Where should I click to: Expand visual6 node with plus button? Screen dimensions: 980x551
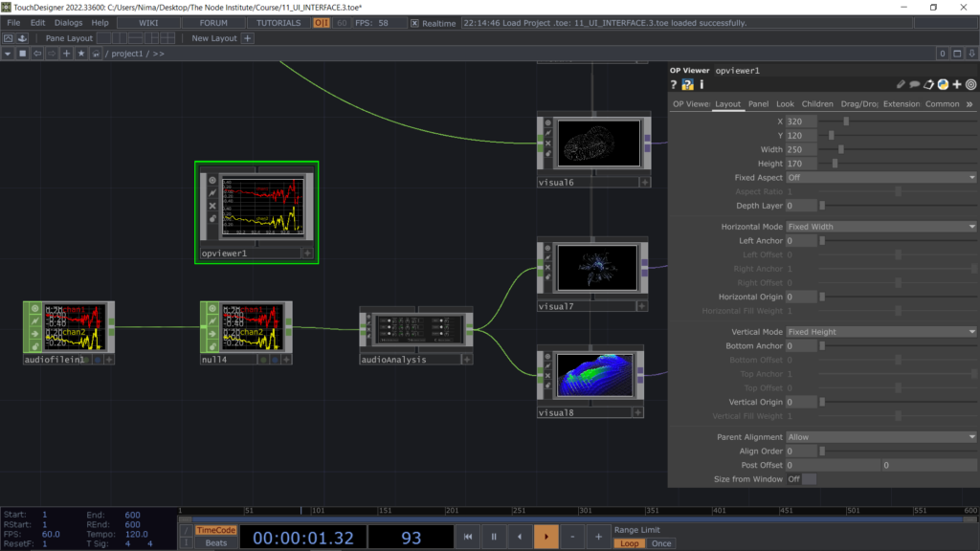pyautogui.click(x=644, y=183)
